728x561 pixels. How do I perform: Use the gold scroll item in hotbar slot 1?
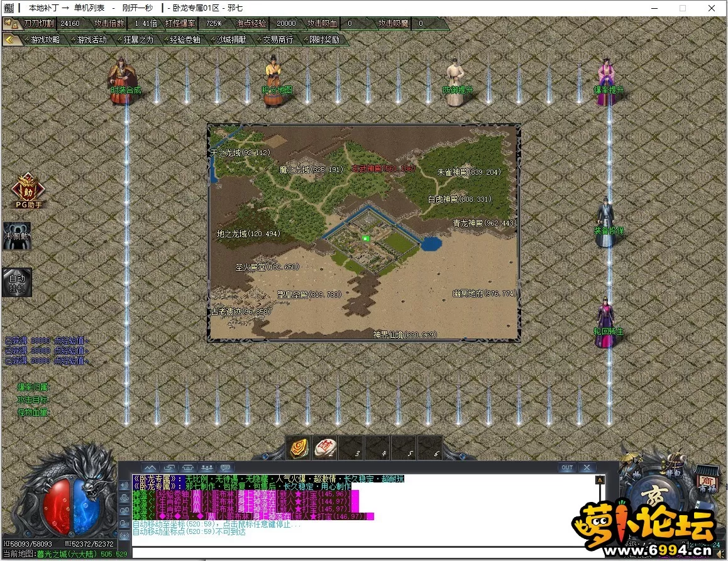299,448
